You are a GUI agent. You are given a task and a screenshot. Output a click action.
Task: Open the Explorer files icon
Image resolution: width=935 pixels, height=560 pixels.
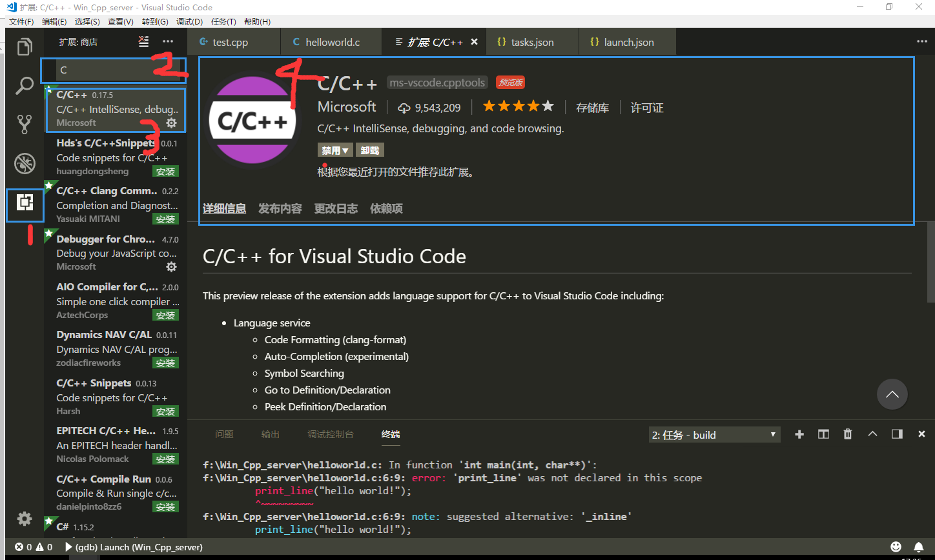pyautogui.click(x=25, y=47)
